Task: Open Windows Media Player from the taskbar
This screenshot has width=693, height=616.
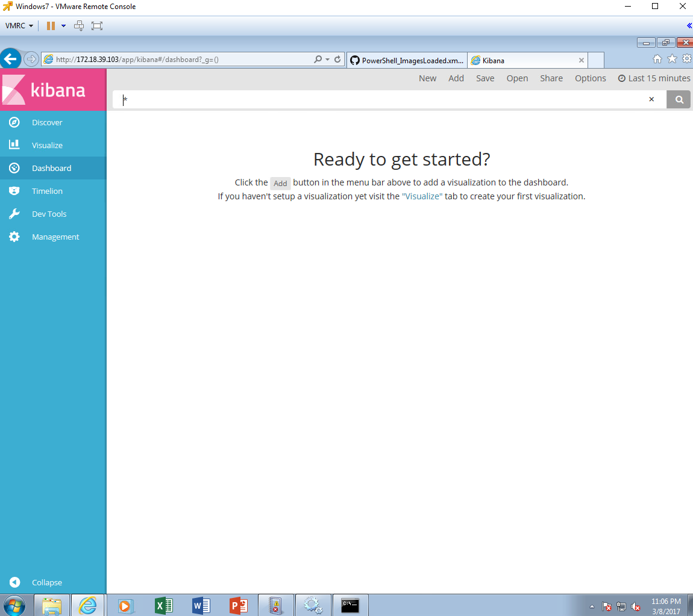Action: (x=125, y=605)
